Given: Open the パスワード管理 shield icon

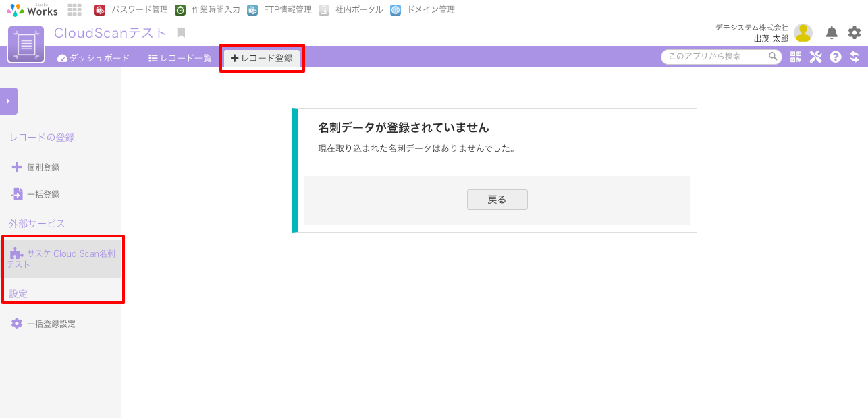Looking at the screenshot, I should point(100,9).
